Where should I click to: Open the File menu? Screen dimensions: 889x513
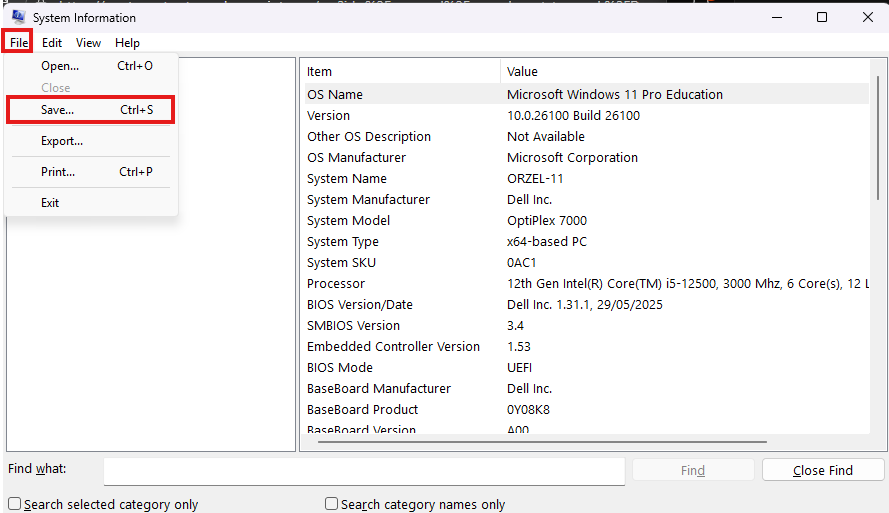point(19,43)
